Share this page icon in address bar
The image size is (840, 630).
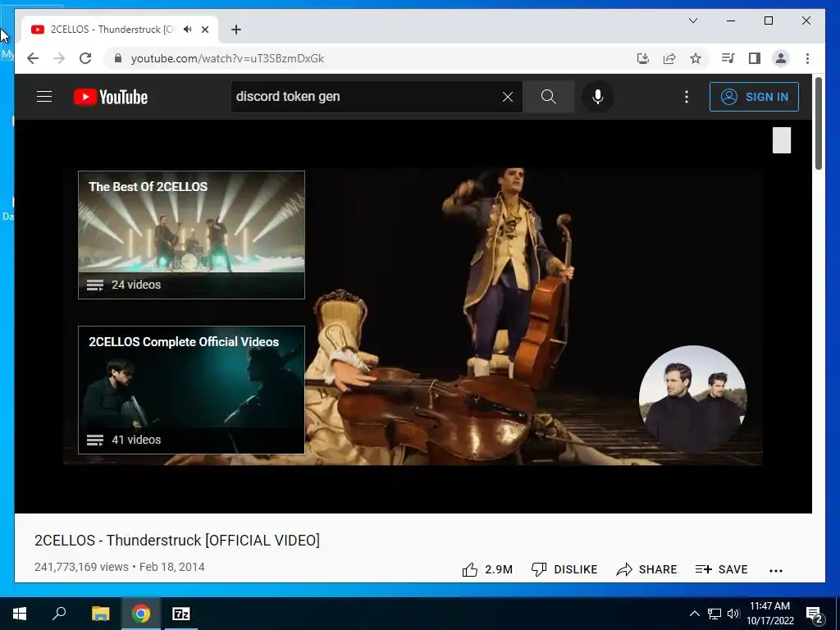669,58
